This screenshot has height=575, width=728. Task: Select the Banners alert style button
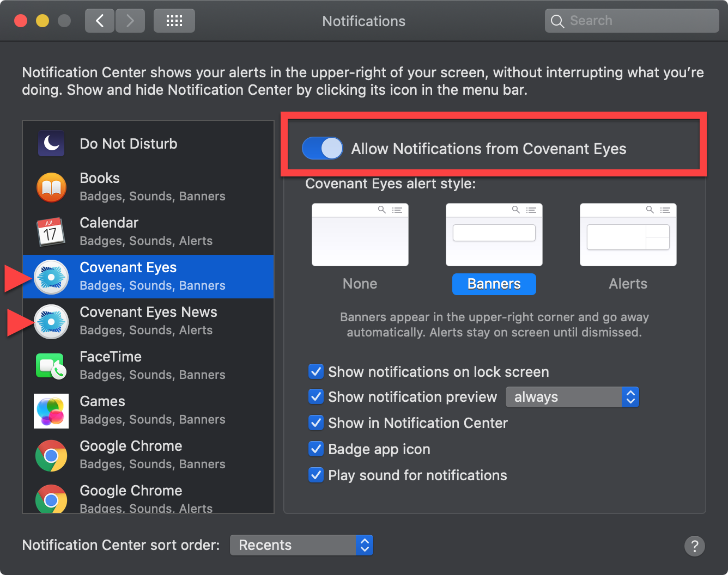[494, 284]
